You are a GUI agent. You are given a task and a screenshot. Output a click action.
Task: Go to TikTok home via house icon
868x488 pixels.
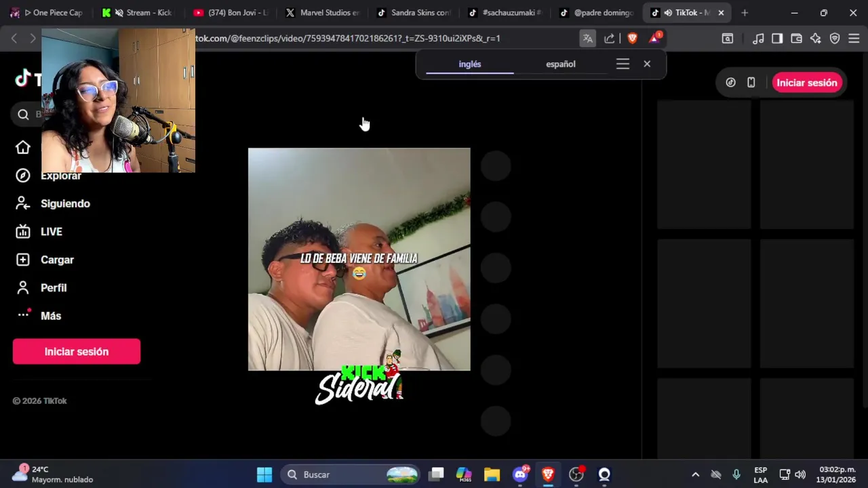[23, 147]
